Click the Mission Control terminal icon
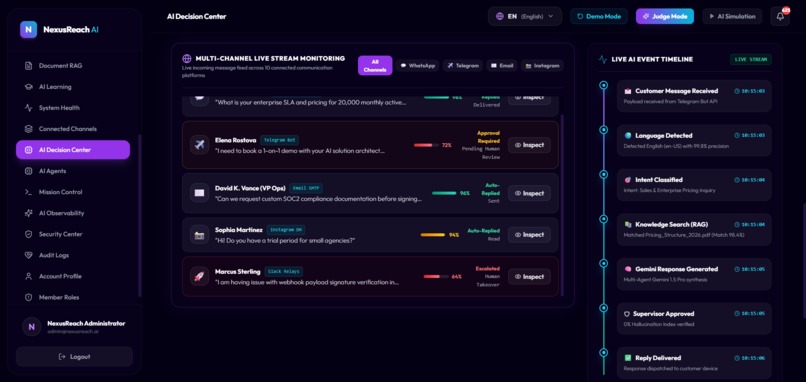This screenshot has width=806, height=382. [x=29, y=192]
